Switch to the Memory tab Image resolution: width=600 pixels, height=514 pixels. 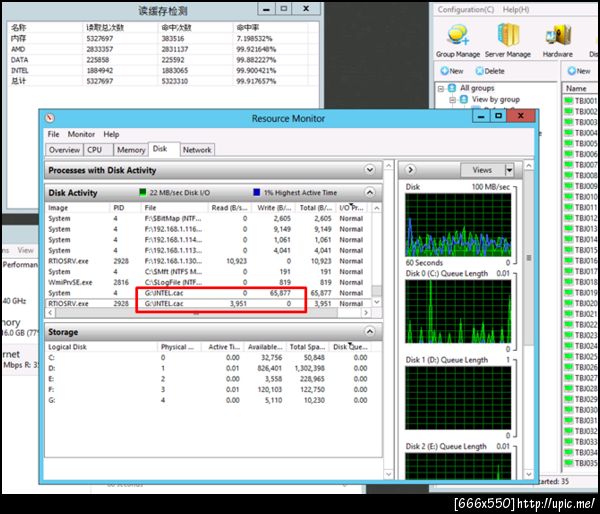(131, 150)
